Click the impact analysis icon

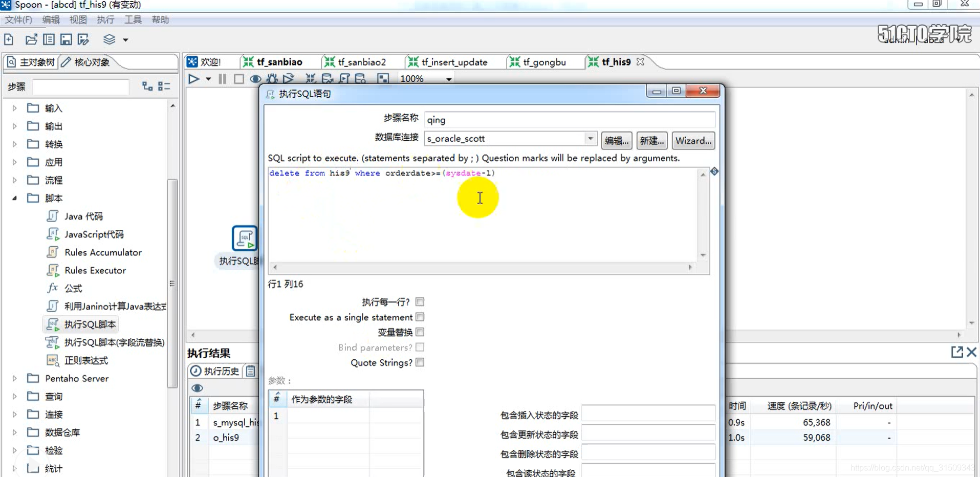pos(328,79)
